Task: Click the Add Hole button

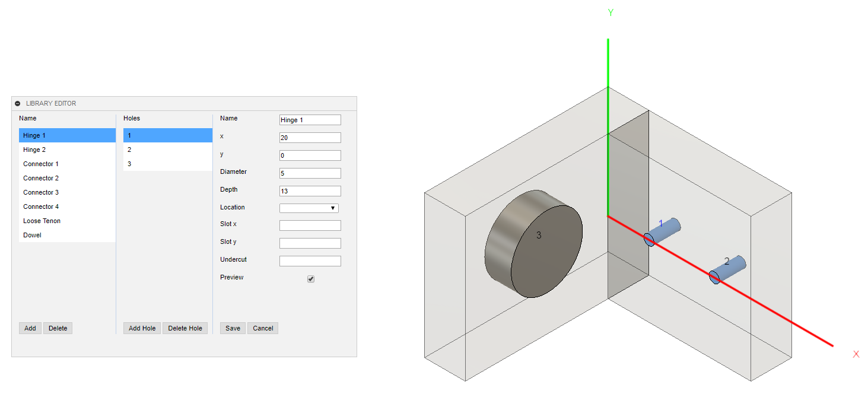Action: tap(142, 328)
